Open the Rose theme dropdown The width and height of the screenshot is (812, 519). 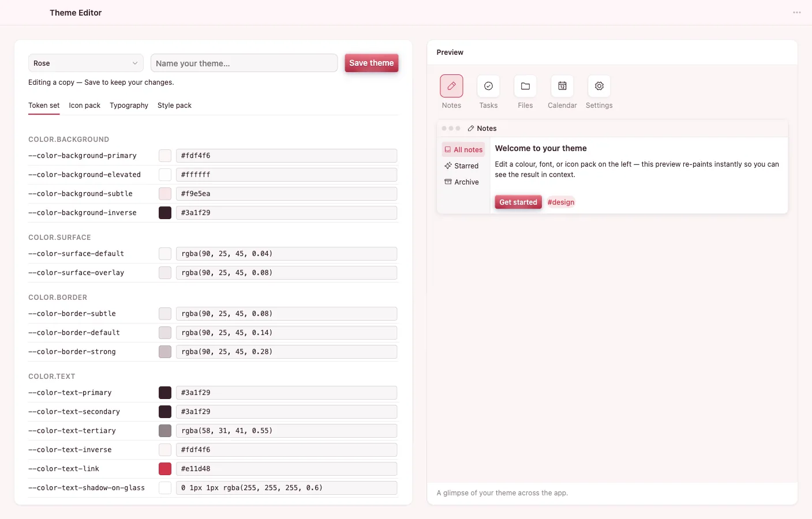pos(86,63)
